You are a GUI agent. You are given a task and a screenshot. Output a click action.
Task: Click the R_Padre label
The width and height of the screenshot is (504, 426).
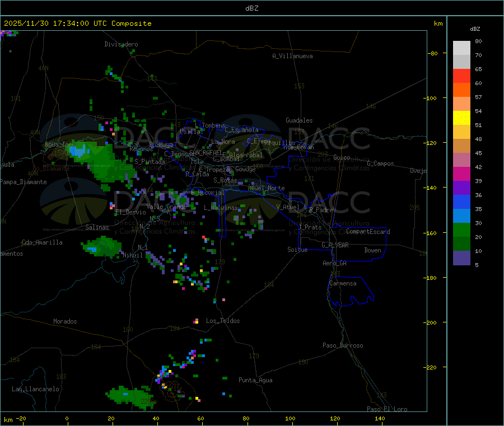point(321,210)
